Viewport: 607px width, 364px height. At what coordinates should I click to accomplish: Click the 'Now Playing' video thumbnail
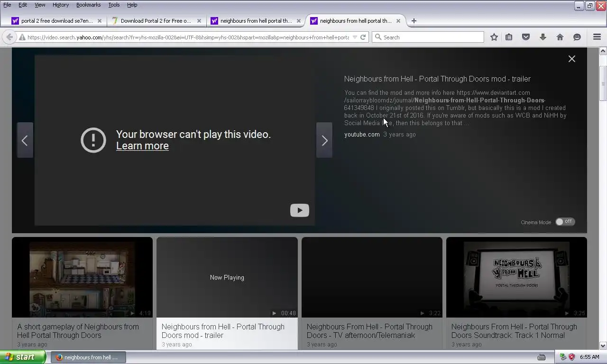click(227, 277)
